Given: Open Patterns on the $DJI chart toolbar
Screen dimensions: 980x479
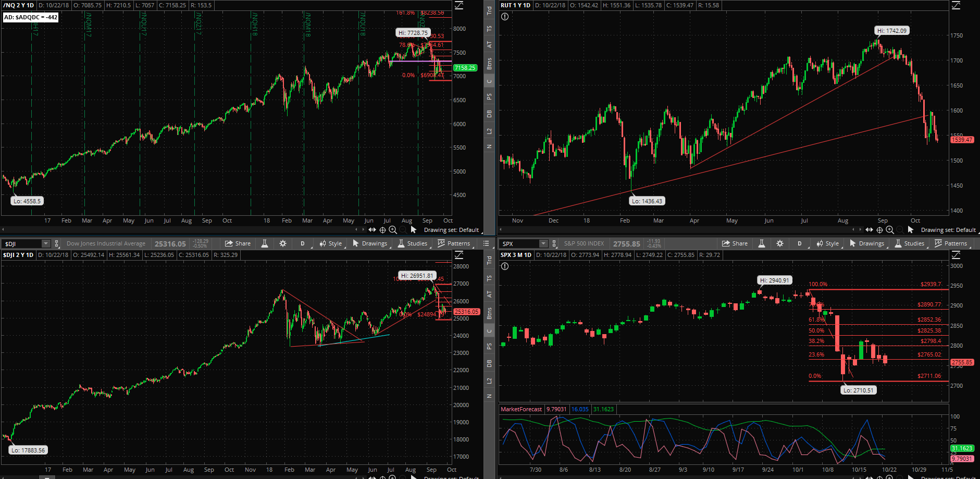Looking at the screenshot, I should (x=454, y=243).
